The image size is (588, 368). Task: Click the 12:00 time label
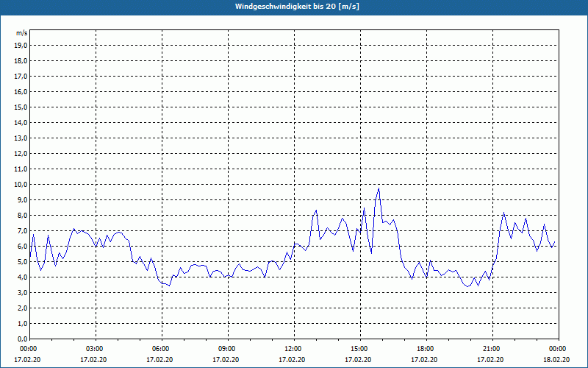(x=294, y=349)
